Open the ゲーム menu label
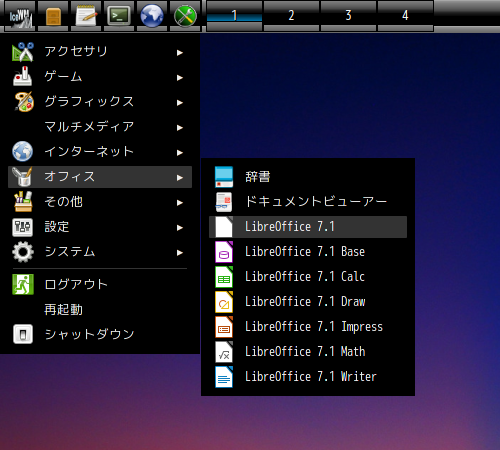The image size is (500, 450). coord(63,76)
